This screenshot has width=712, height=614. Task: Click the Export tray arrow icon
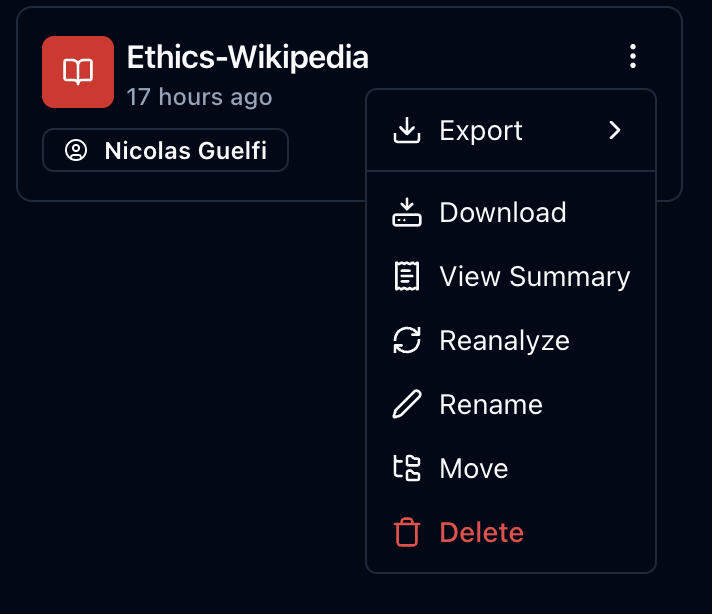[x=406, y=131]
